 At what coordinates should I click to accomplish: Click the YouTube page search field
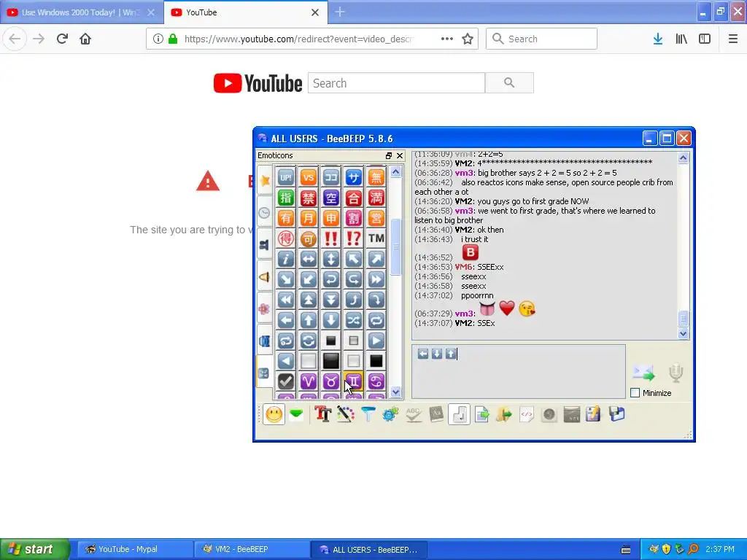point(396,83)
